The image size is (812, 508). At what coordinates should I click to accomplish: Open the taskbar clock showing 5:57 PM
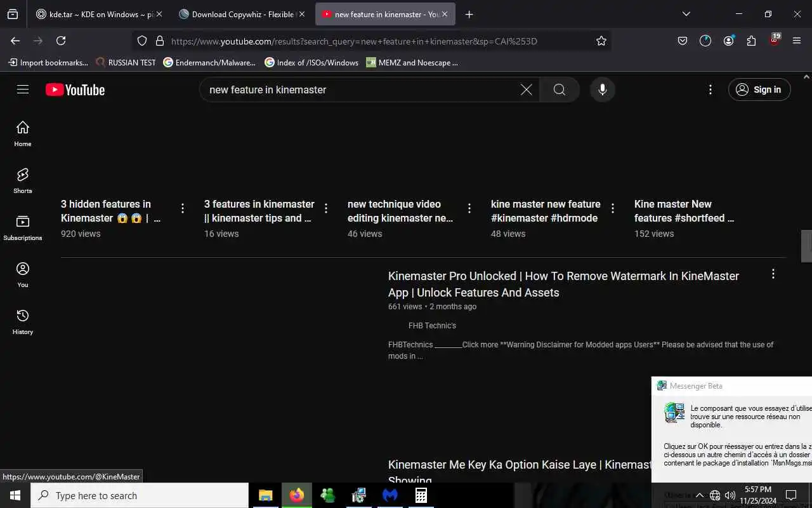757,495
